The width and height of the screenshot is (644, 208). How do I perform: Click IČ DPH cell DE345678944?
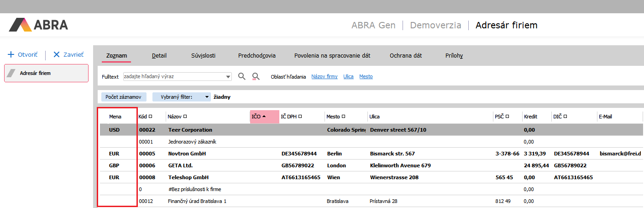[x=299, y=154]
